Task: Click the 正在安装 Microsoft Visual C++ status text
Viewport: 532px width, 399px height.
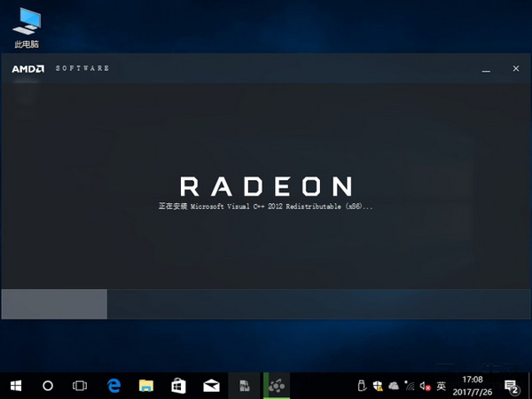Action: 266,207
